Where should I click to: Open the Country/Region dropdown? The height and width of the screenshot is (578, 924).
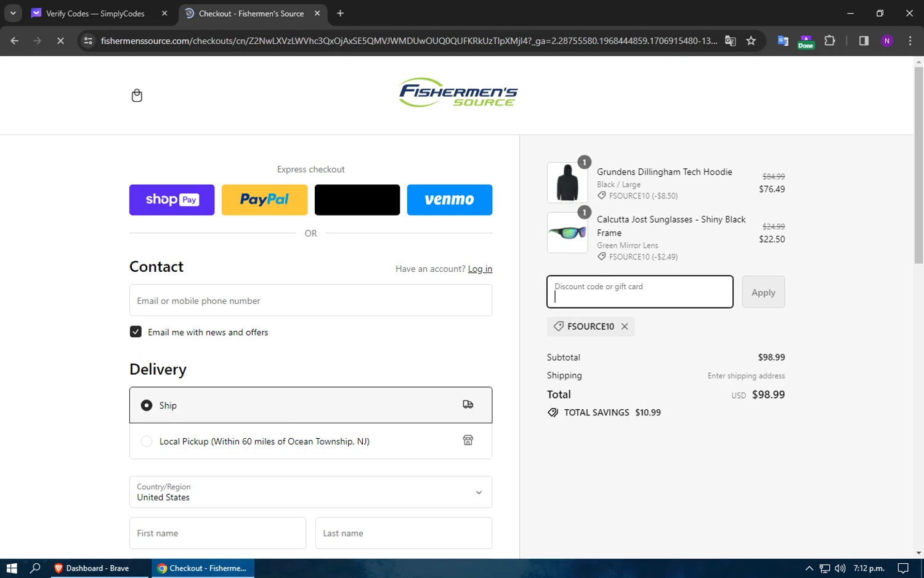pos(310,492)
